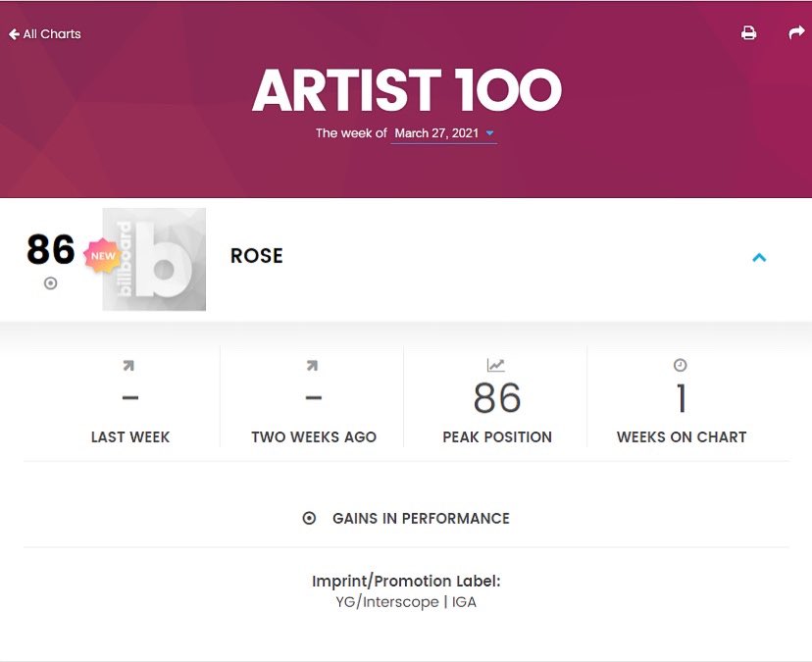The image size is (812, 662).
Task: Click the ROSE artist name
Action: (257, 256)
